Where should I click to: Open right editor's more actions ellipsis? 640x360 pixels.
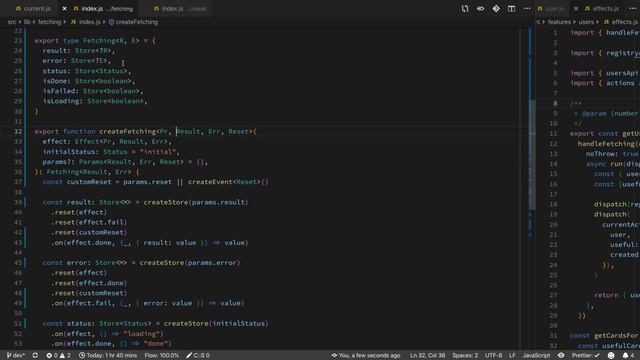click(632, 9)
